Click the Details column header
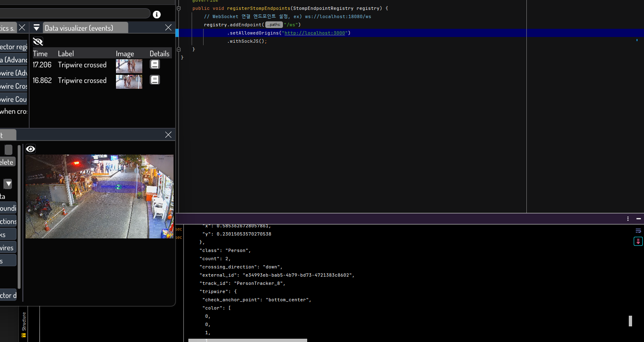 point(160,54)
